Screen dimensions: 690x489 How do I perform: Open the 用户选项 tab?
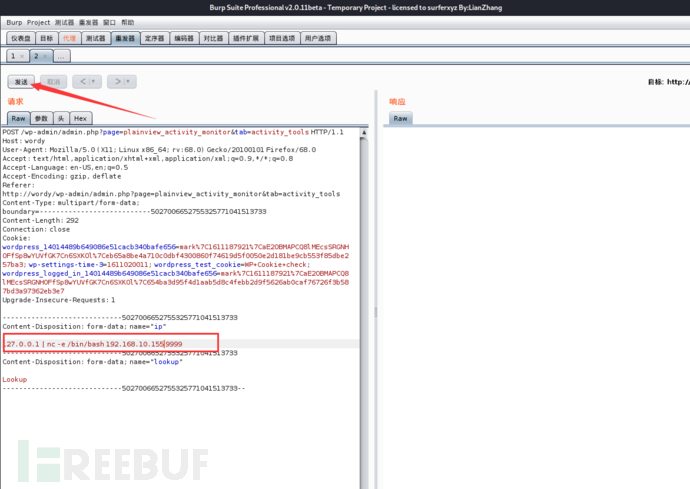coord(318,38)
